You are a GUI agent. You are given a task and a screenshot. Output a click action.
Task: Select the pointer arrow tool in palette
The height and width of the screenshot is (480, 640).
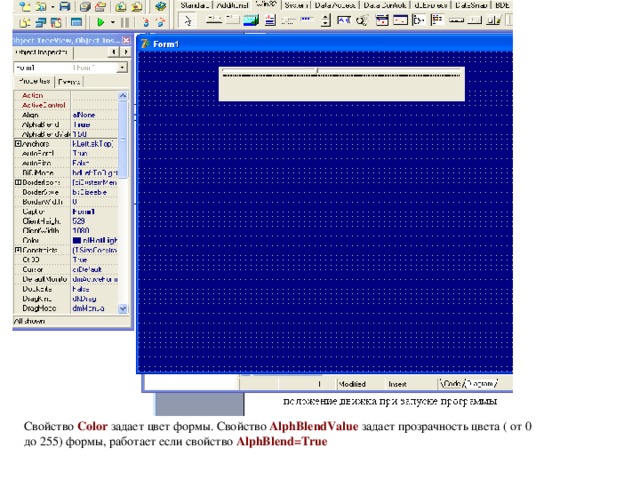coord(187,20)
